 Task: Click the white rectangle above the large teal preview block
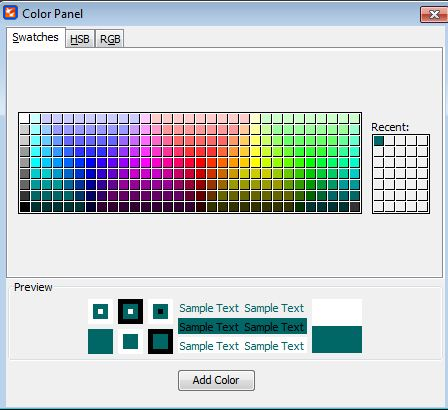337,312
